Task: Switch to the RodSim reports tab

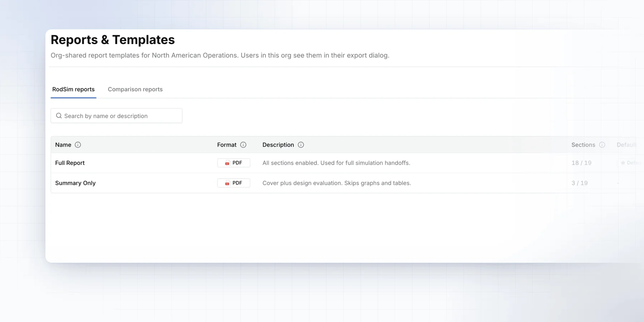Action: pyautogui.click(x=73, y=89)
